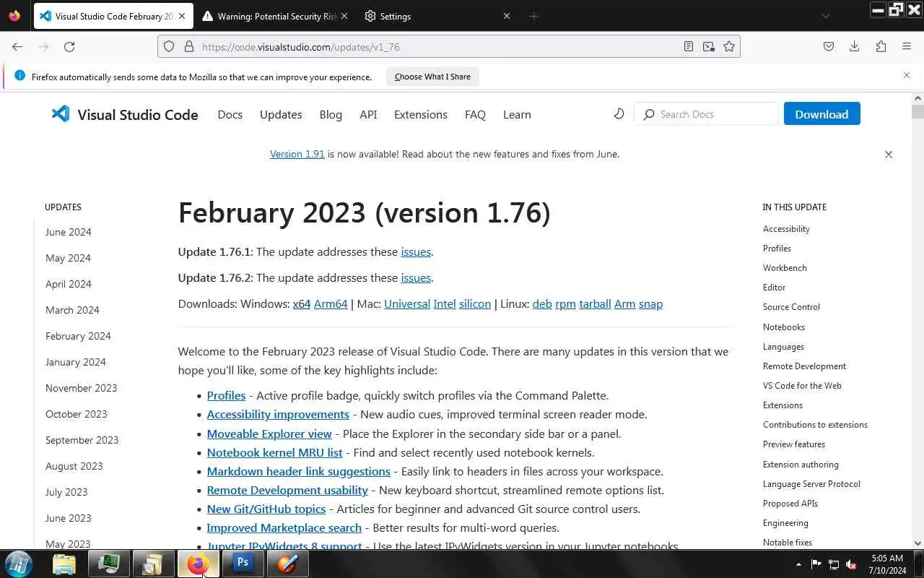Image resolution: width=924 pixels, height=578 pixels.
Task: Click the padlock site info icon
Action: point(189,46)
